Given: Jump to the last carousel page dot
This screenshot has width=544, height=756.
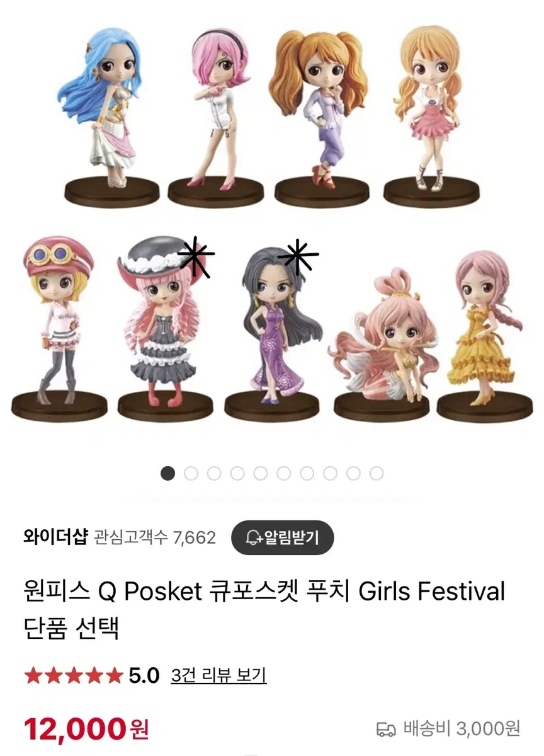Looking at the screenshot, I should [x=377, y=473].
